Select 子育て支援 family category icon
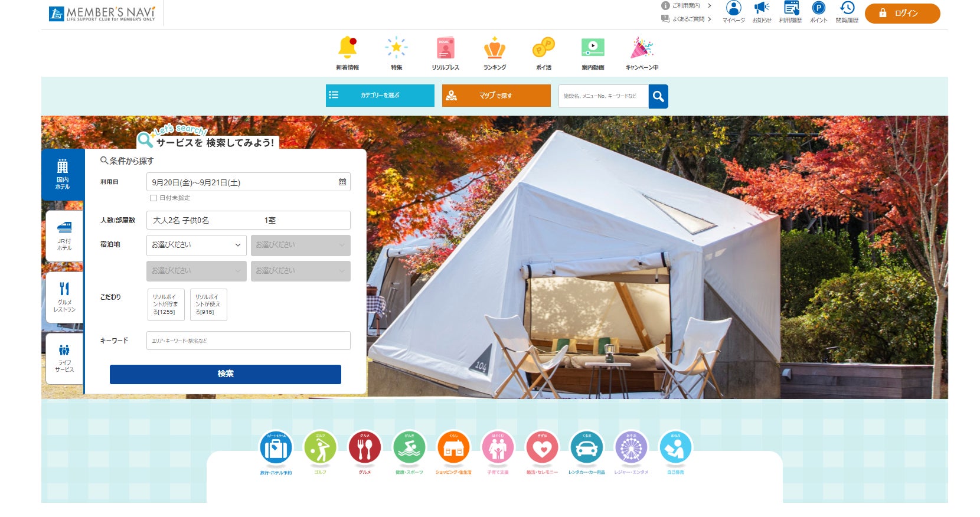980x517 pixels. pyautogui.click(x=498, y=449)
